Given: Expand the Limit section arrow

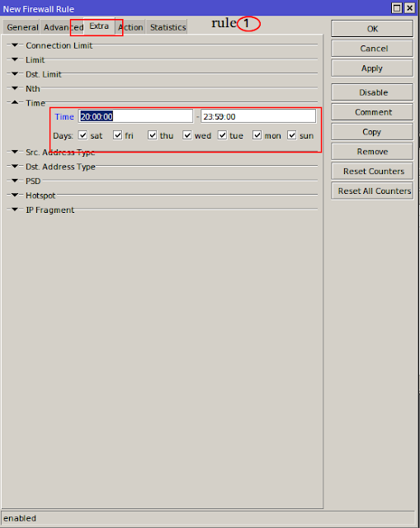Looking at the screenshot, I should (15, 59).
